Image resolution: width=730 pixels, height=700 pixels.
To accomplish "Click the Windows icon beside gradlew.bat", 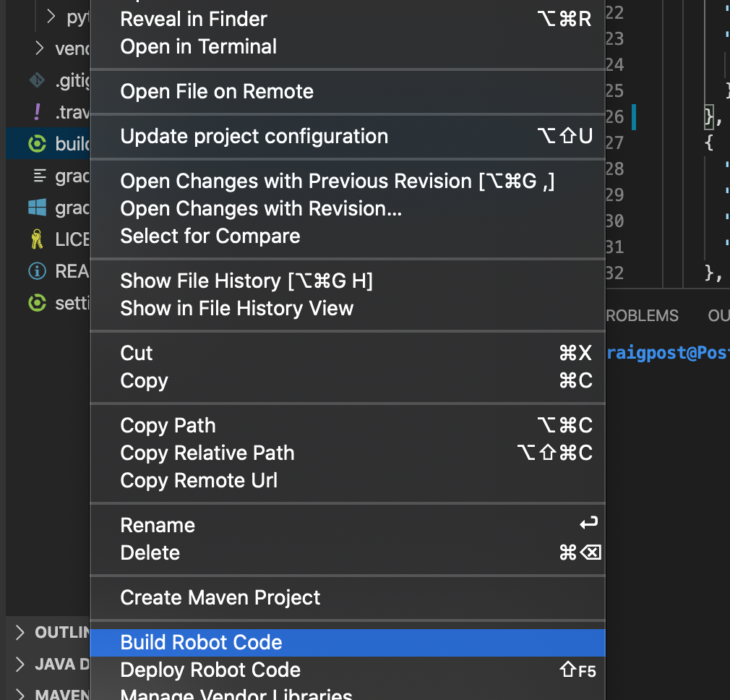I will click(x=38, y=208).
